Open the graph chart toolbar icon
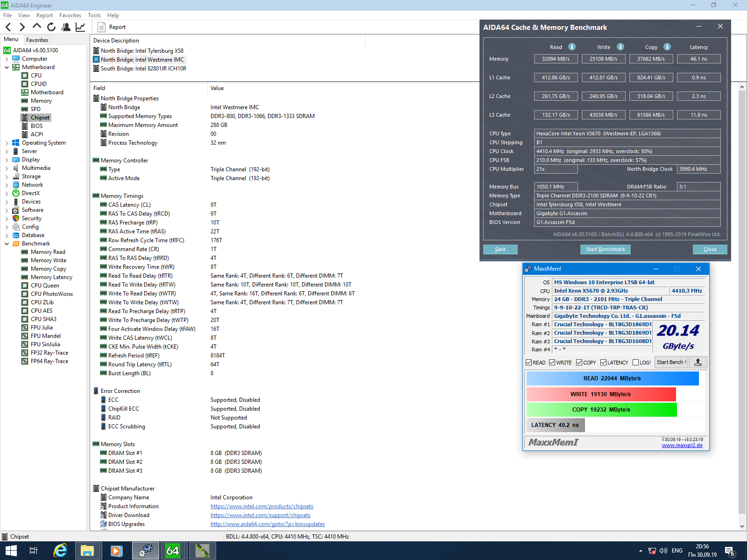The width and height of the screenshot is (747, 560). (80, 27)
